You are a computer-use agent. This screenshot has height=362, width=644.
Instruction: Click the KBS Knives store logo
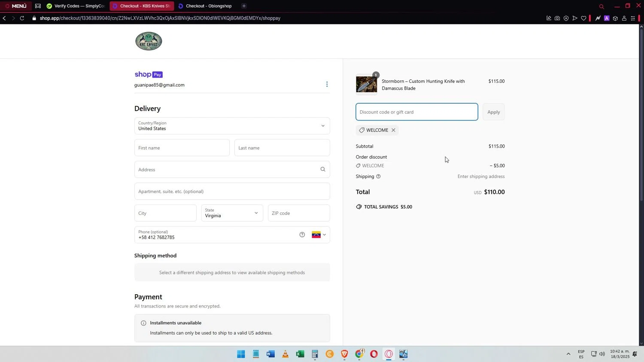(149, 41)
